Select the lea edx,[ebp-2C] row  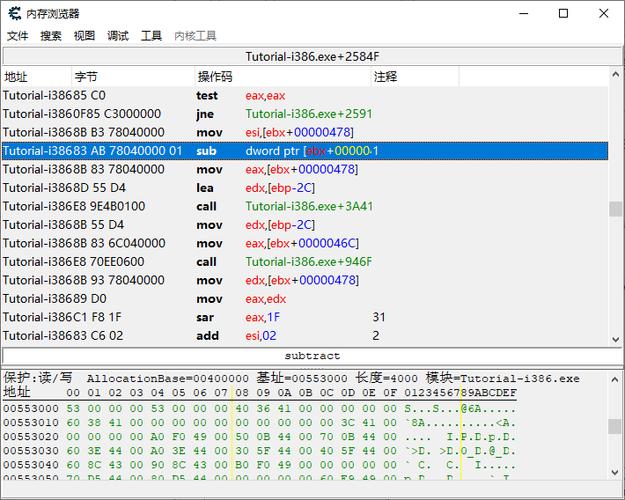305,188
